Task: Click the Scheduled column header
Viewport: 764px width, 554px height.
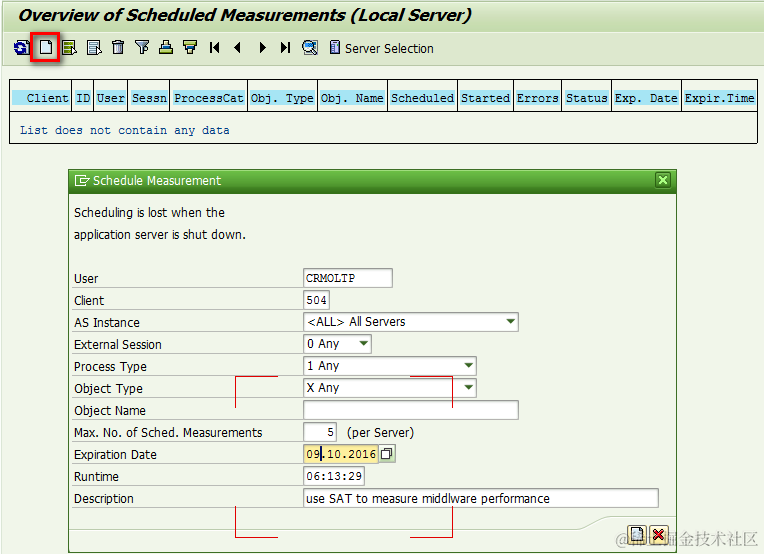Action: point(422,98)
